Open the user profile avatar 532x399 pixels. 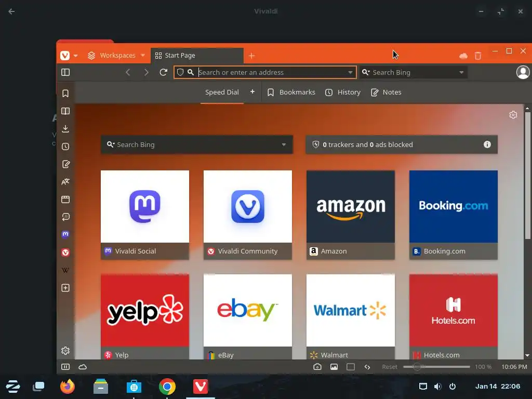[523, 72]
